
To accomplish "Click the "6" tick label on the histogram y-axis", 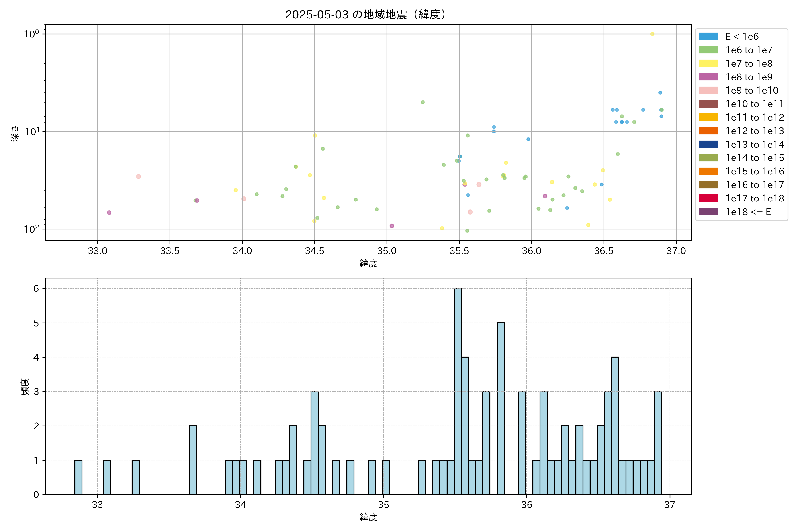I will (x=36, y=288).
